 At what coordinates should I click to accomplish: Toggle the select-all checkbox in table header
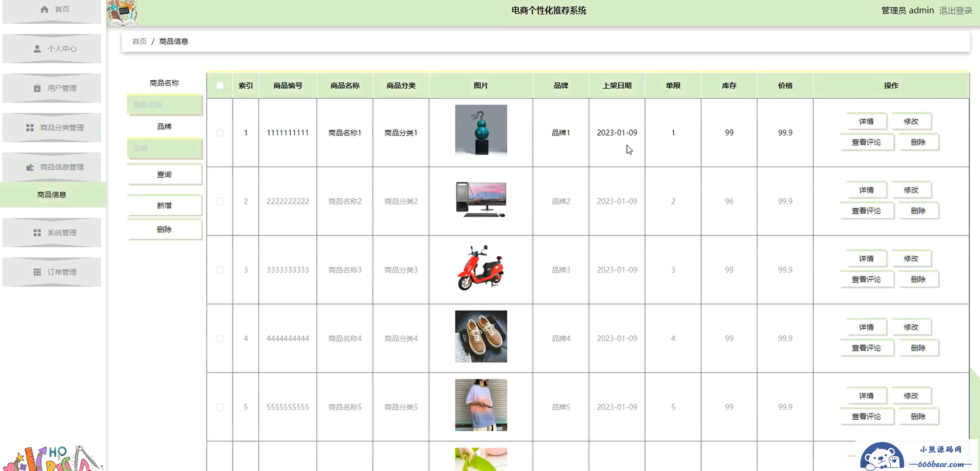tap(220, 86)
